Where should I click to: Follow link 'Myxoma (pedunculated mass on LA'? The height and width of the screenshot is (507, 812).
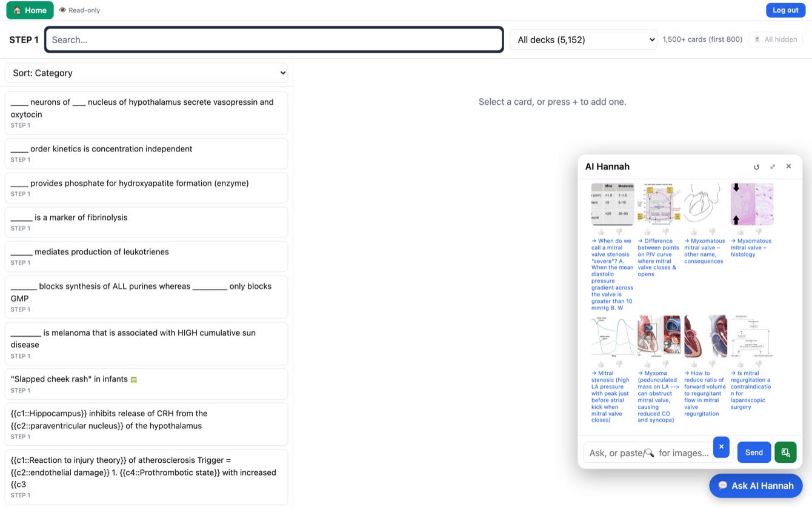click(658, 397)
